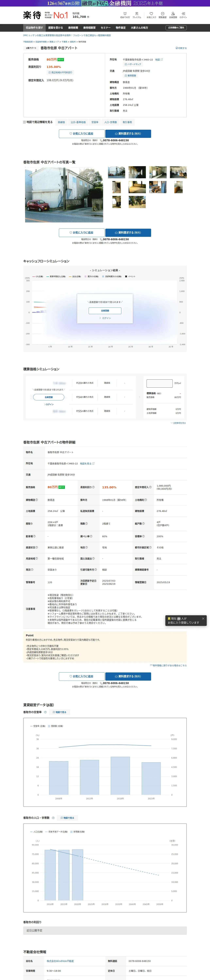Open the main apartment exterior photo
The image size is (210, 980).
64,195
